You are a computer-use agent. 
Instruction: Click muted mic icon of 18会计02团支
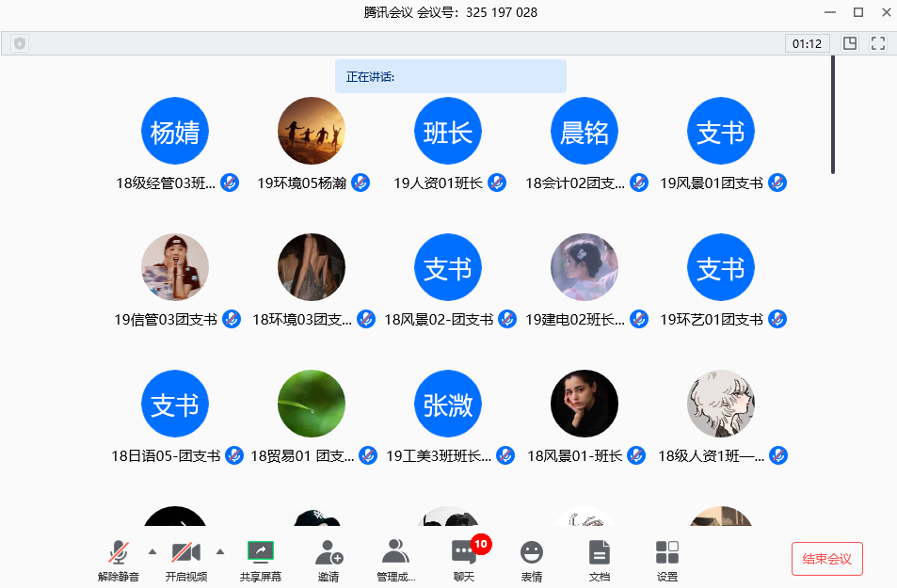pyautogui.click(x=639, y=183)
